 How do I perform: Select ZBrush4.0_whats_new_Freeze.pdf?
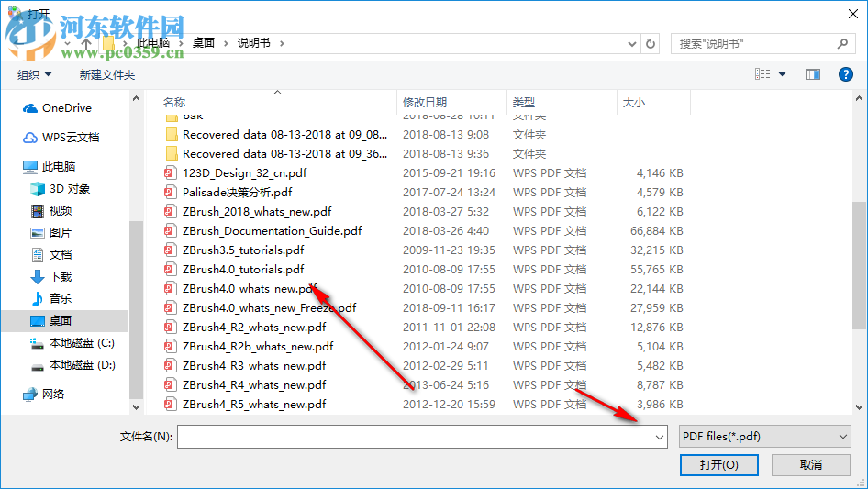point(270,308)
